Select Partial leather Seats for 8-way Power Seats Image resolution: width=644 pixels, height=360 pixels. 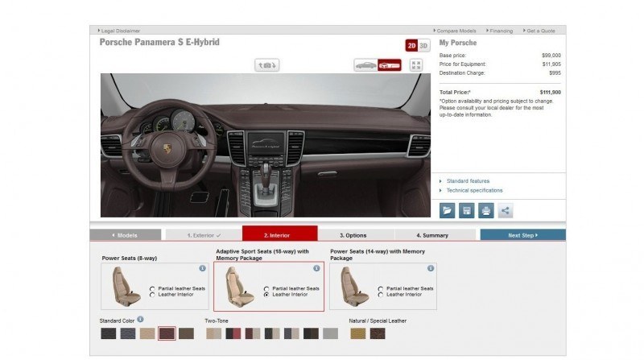152,289
